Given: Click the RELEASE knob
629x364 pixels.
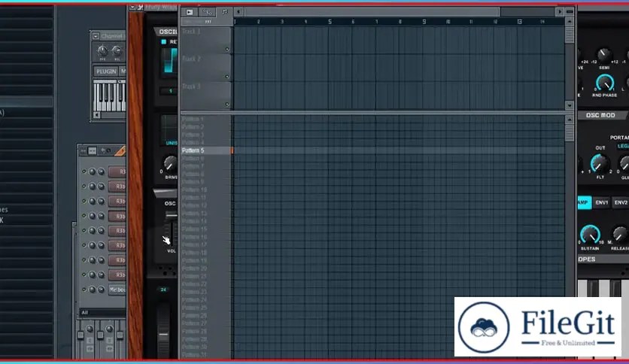Looking at the screenshot, I should (620, 234).
